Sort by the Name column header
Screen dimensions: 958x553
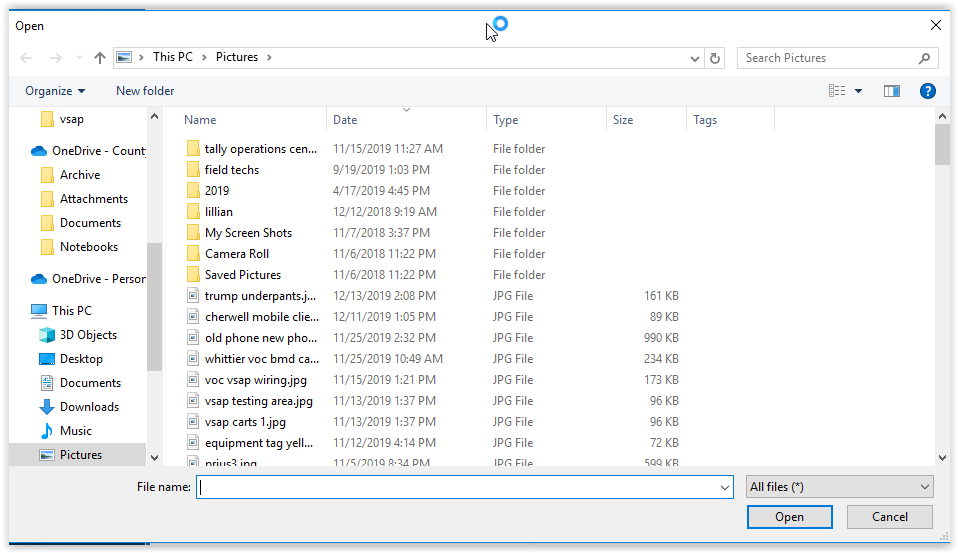pyautogui.click(x=200, y=120)
